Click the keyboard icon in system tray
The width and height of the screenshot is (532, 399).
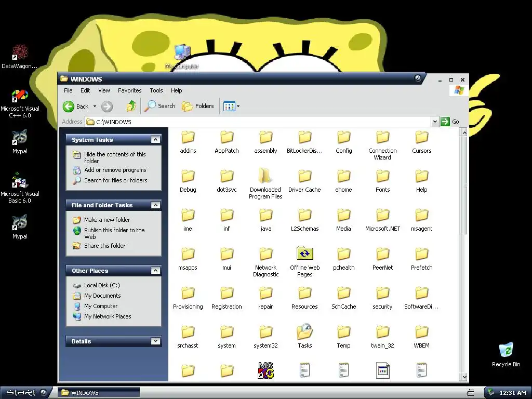pos(470,393)
